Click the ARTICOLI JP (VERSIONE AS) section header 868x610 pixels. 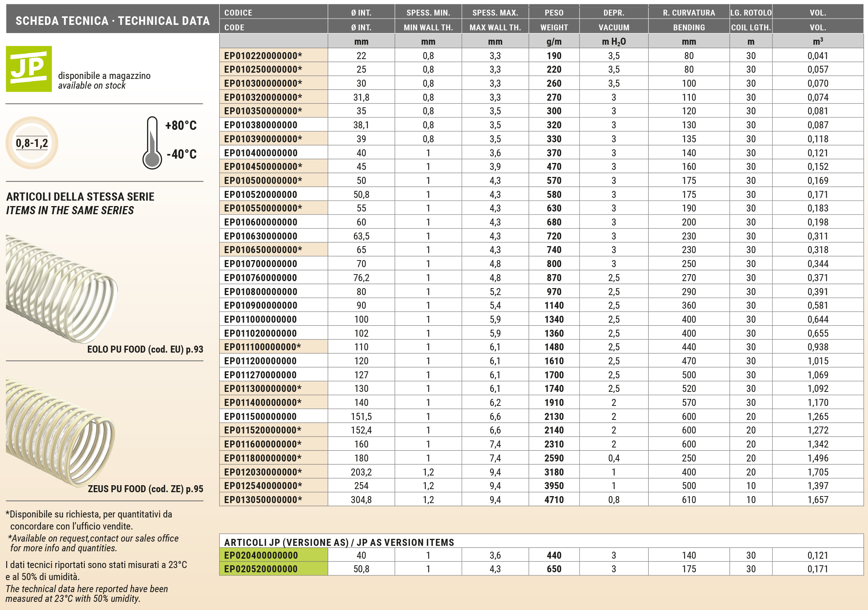pos(339,542)
